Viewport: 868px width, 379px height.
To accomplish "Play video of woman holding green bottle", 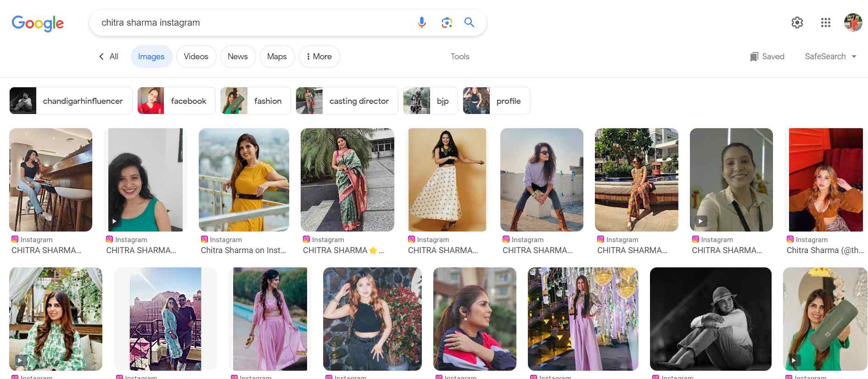I will tap(794, 360).
